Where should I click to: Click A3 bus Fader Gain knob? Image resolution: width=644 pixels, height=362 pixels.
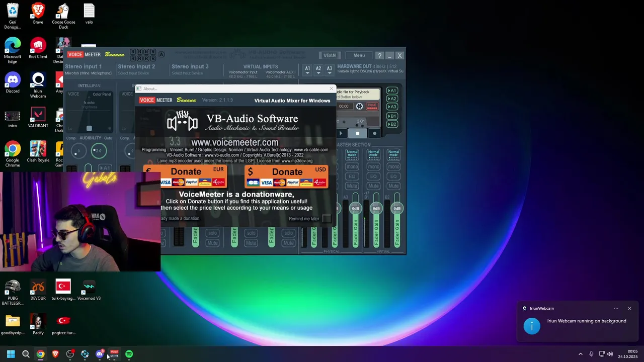(x=355, y=208)
